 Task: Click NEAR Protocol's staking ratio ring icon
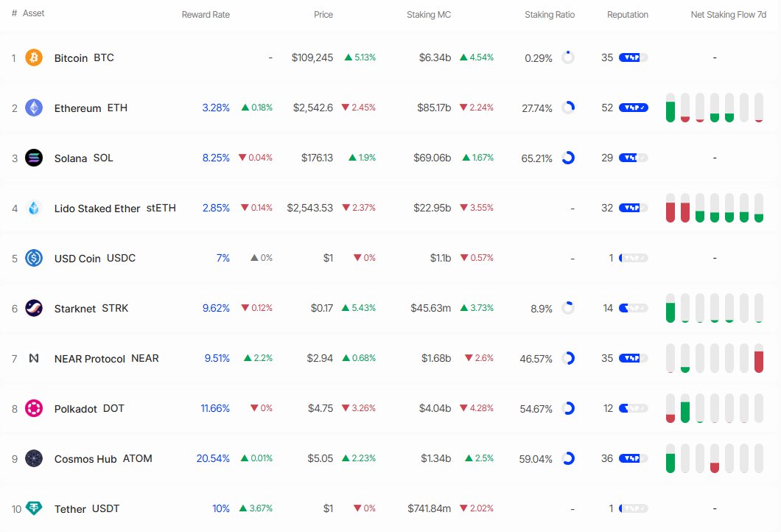[568, 358]
